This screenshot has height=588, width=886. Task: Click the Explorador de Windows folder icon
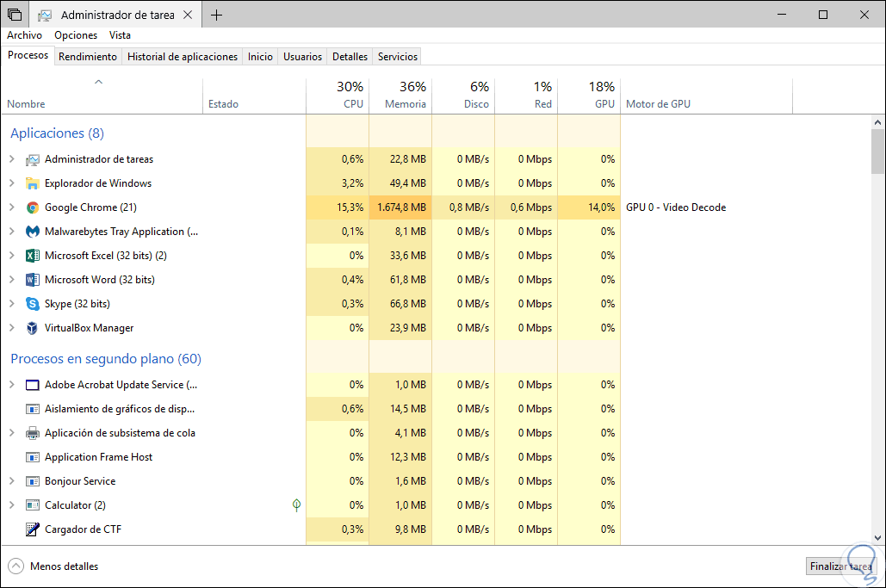(33, 183)
